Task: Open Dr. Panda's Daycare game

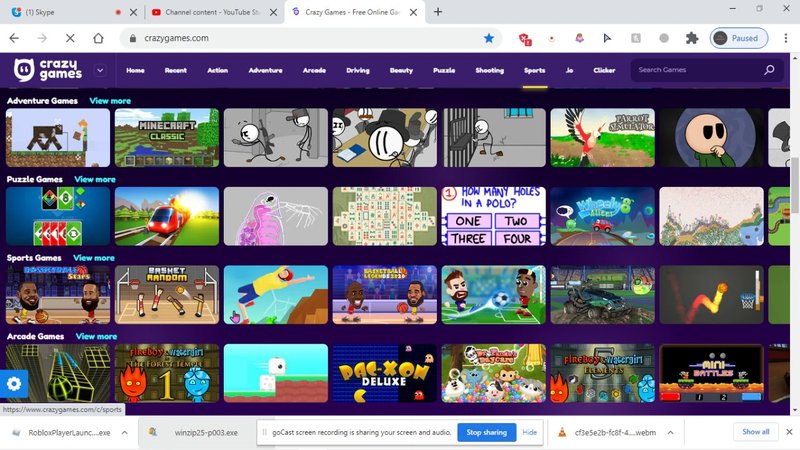Action: point(494,373)
